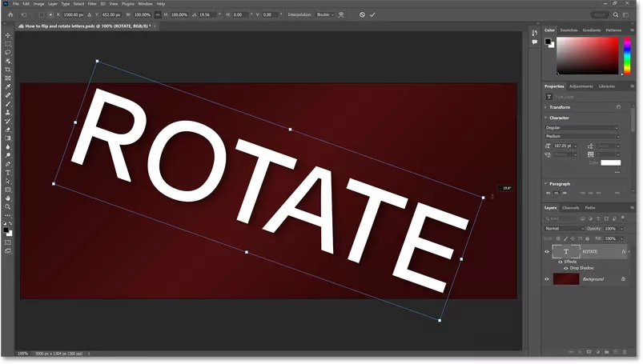Open the comments panel icon

click(x=534, y=42)
